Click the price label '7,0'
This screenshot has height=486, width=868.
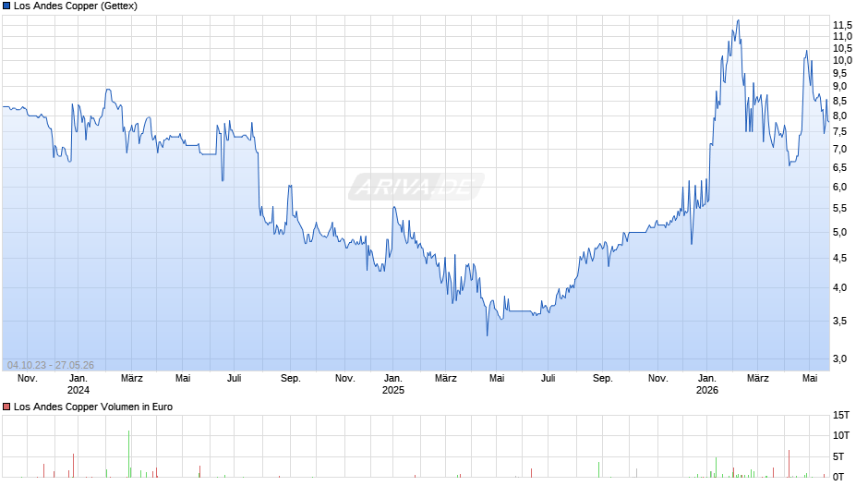click(x=839, y=149)
